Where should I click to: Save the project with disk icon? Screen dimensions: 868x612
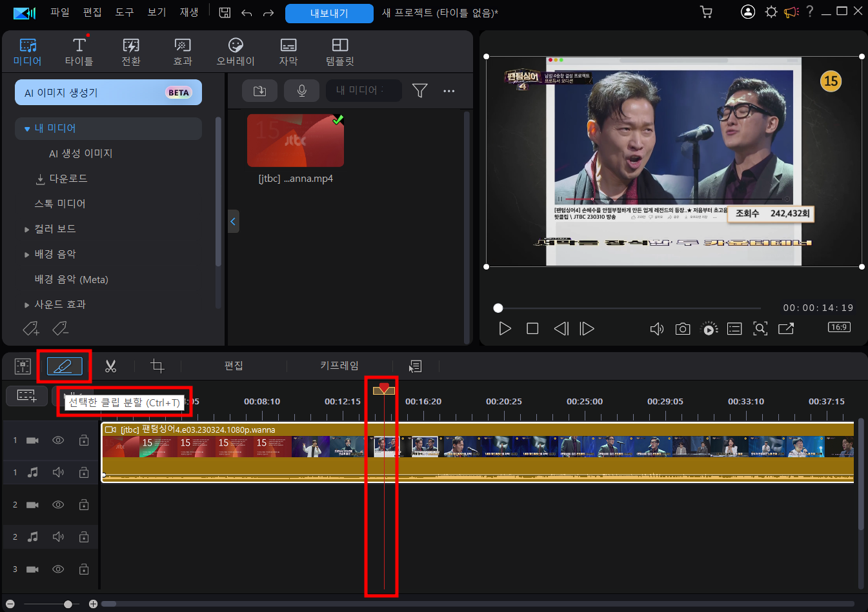225,12
